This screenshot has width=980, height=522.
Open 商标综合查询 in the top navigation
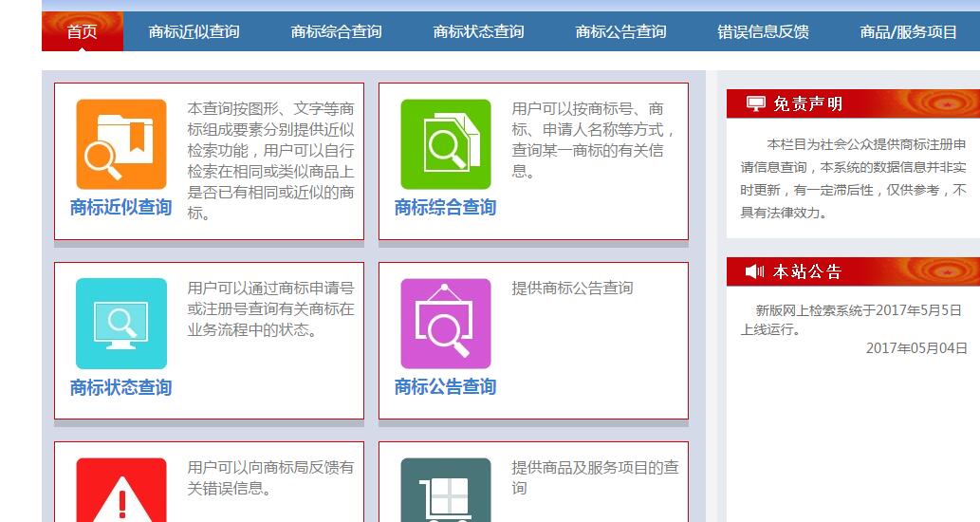click(336, 31)
